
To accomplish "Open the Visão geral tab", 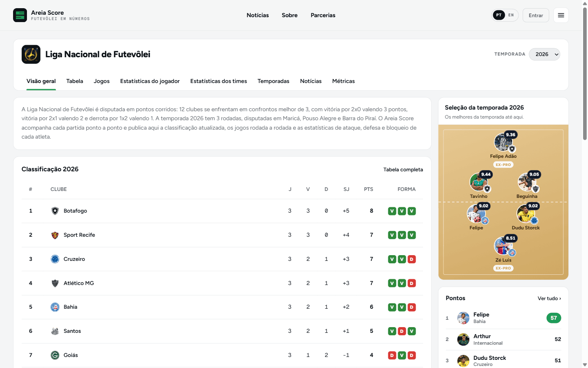I will pos(41,81).
